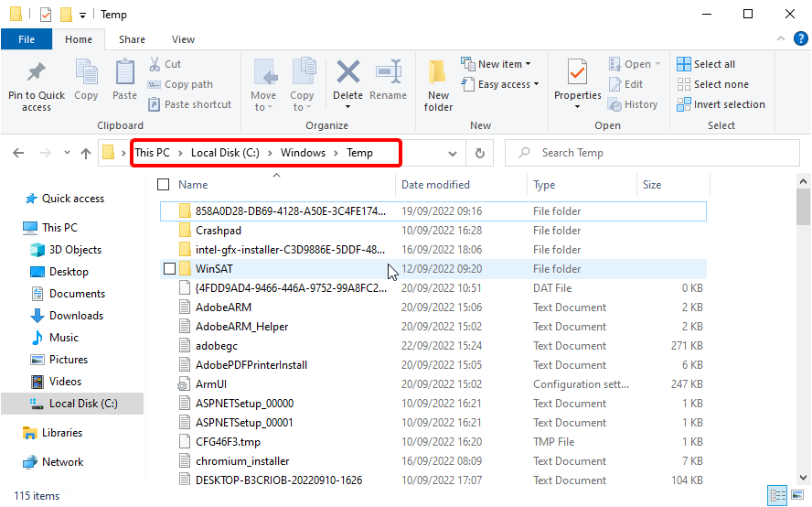812x507 pixels.
Task: Click quick access toolbar properties checkmark icon
Action: click(46, 15)
